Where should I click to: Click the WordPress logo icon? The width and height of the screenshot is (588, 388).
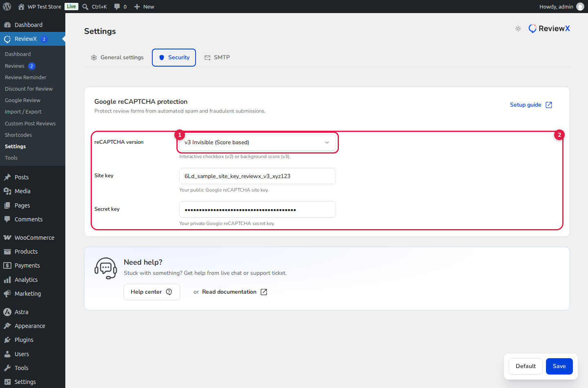tap(7, 7)
